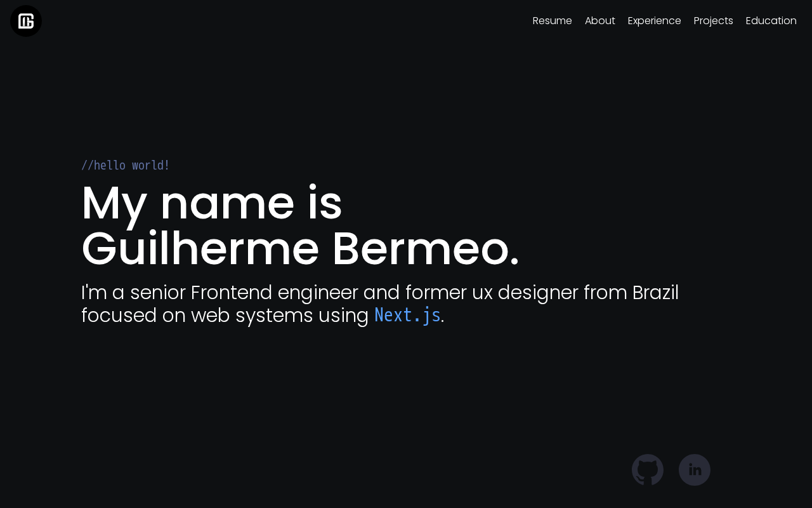
Task: Click the 'My name is Guilherme Bermeo.' heading
Action: pos(301,225)
